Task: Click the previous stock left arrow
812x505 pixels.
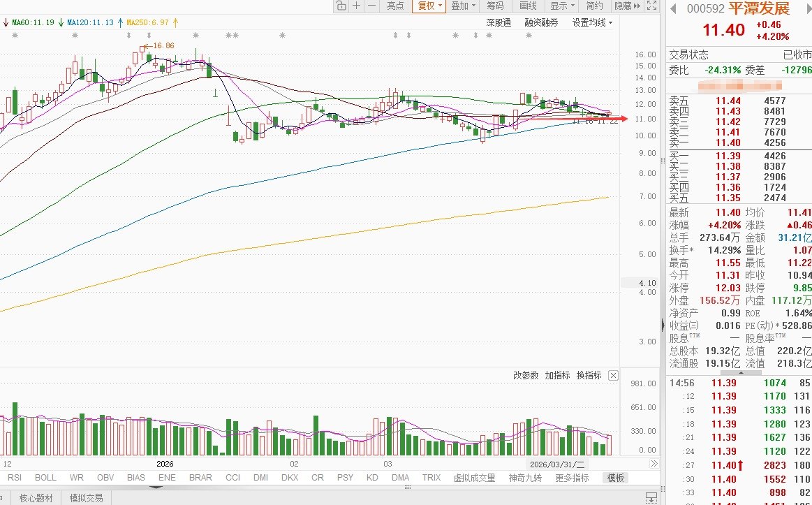Action: pyautogui.click(x=673, y=8)
